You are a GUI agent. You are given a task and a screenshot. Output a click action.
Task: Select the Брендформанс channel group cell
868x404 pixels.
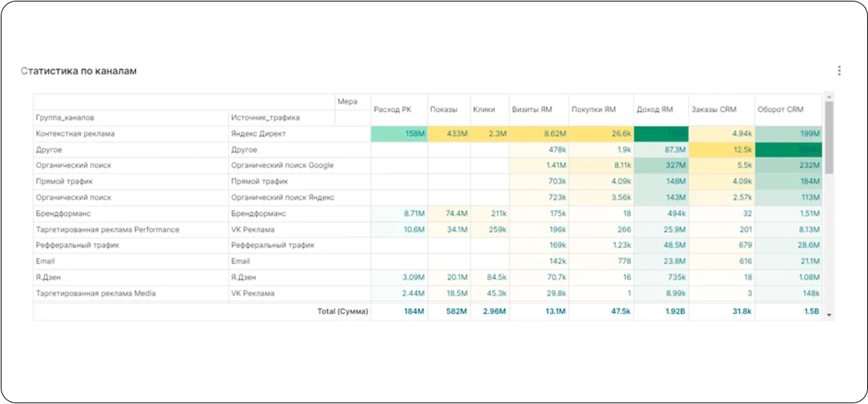click(x=64, y=214)
